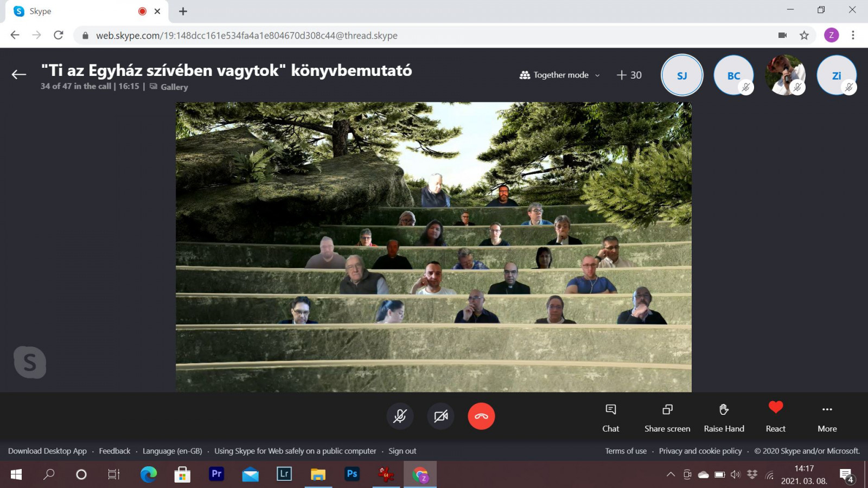The image size is (868, 488).
Task: Select the SJ participant avatar
Action: click(x=682, y=75)
